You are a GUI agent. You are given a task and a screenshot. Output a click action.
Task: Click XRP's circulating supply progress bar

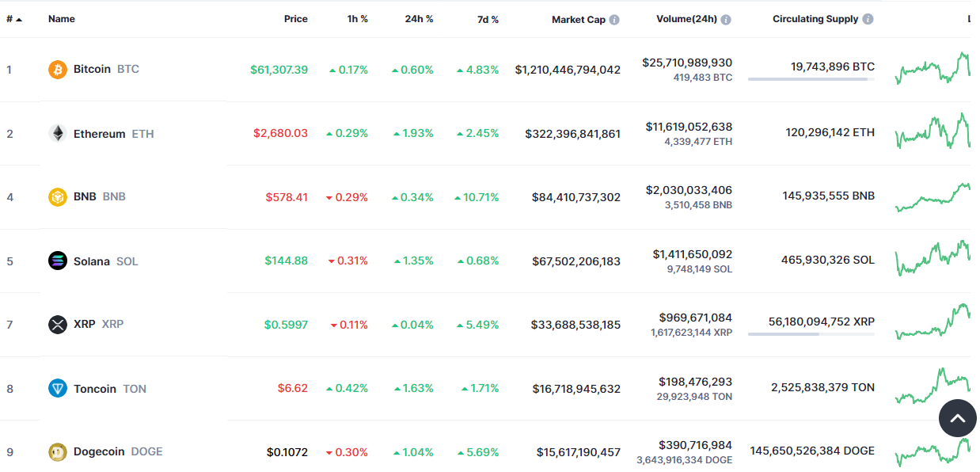811,334
